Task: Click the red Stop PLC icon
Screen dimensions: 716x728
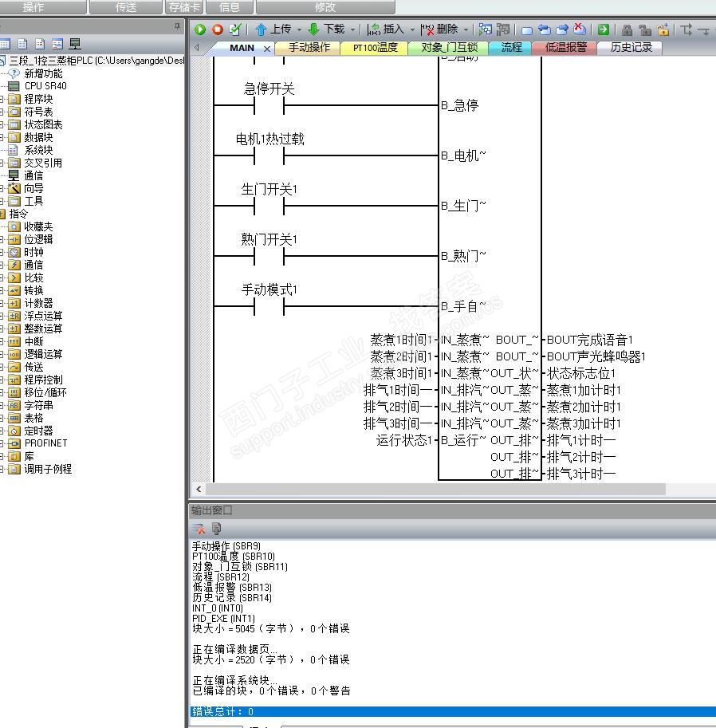Action: pyautogui.click(x=218, y=30)
